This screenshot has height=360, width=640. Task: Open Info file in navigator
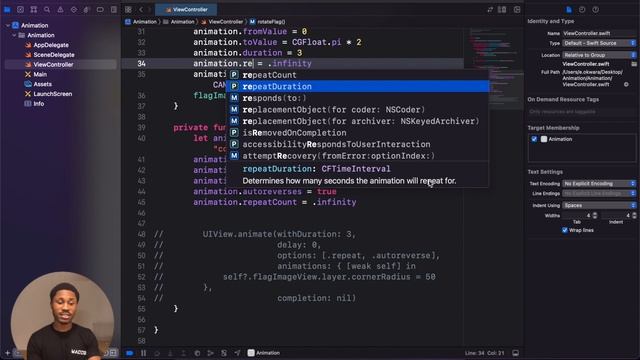tap(39, 104)
